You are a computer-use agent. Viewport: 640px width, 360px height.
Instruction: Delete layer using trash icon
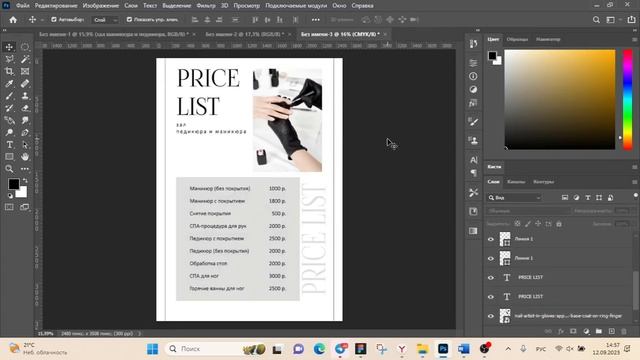coord(624,331)
